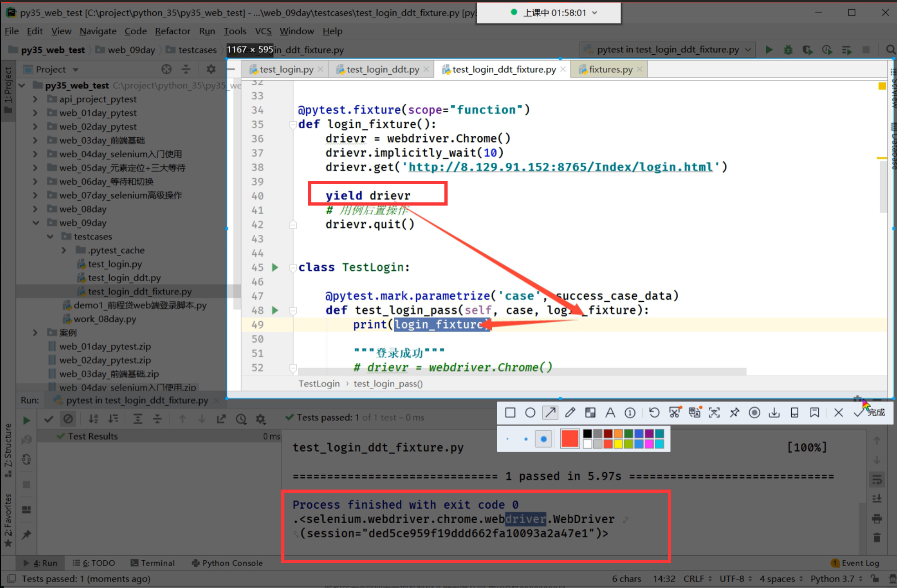Screen dimensions: 897x588
Task: Choose the pencil drawing tool
Action: (570, 413)
